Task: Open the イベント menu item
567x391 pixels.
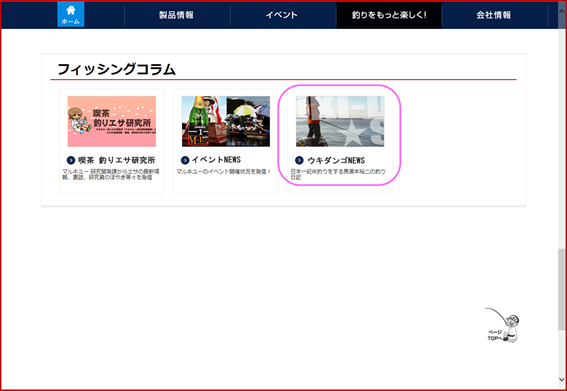Action: coord(282,15)
